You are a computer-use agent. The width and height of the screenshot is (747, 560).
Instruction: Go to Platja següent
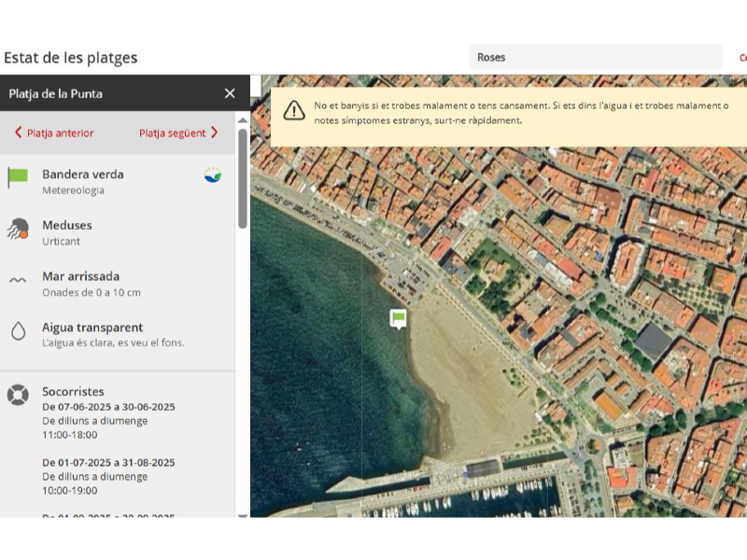pyautogui.click(x=173, y=133)
